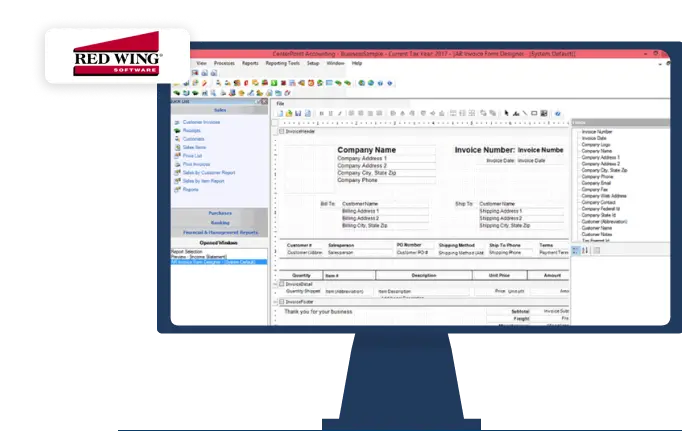Toggle the InvoiceFooter section box
This screenshot has height=431, width=682.
coord(282,301)
